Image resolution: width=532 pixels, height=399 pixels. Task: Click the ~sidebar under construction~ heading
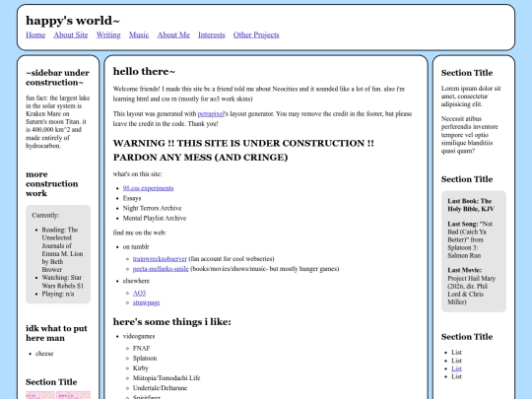[x=57, y=78]
